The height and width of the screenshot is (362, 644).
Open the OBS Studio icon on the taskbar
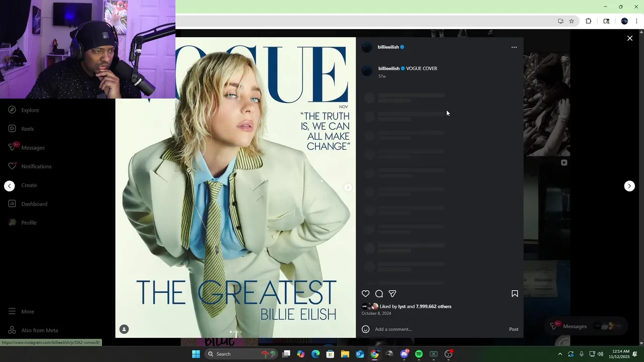pyautogui.click(x=448, y=354)
